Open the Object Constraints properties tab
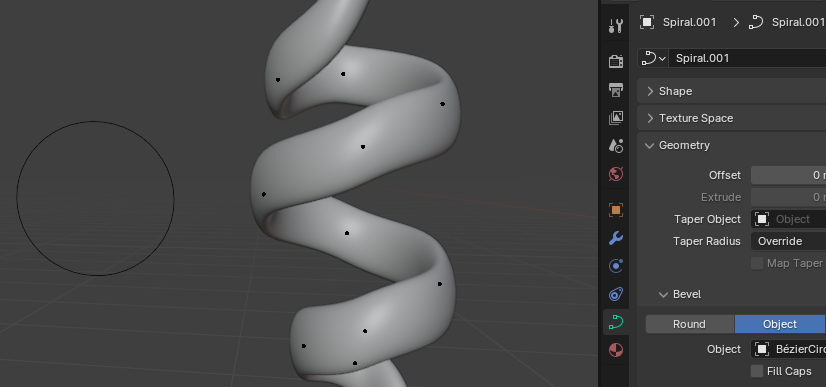Viewport: 826px width, 387px height. tap(615, 294)
